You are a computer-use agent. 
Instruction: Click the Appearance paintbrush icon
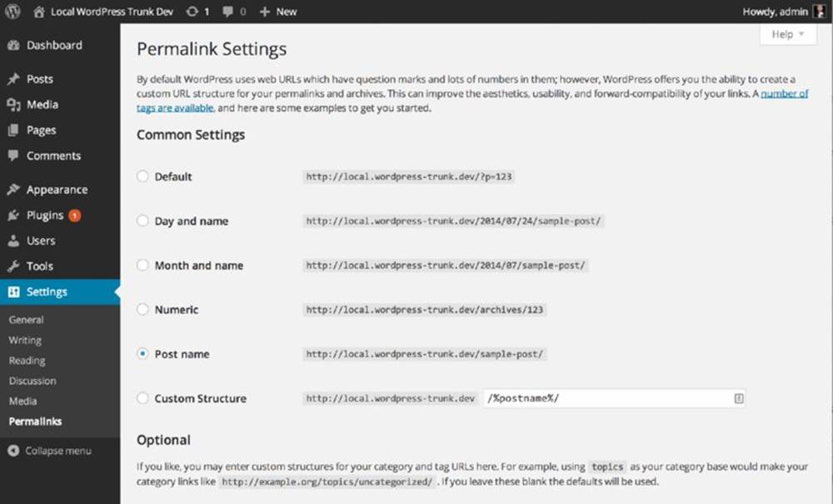tap(14, 190)
